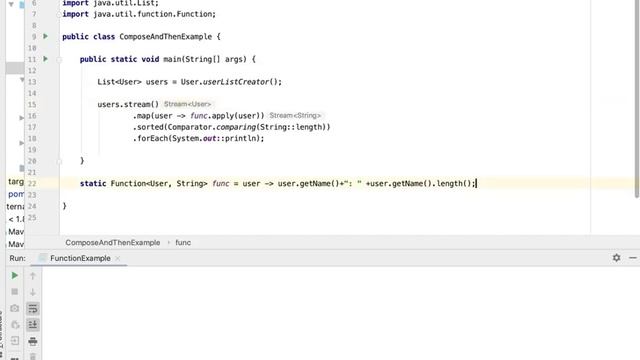Click 'main' method name
Screen dimensions: 640x360
(x=172, y=59)
